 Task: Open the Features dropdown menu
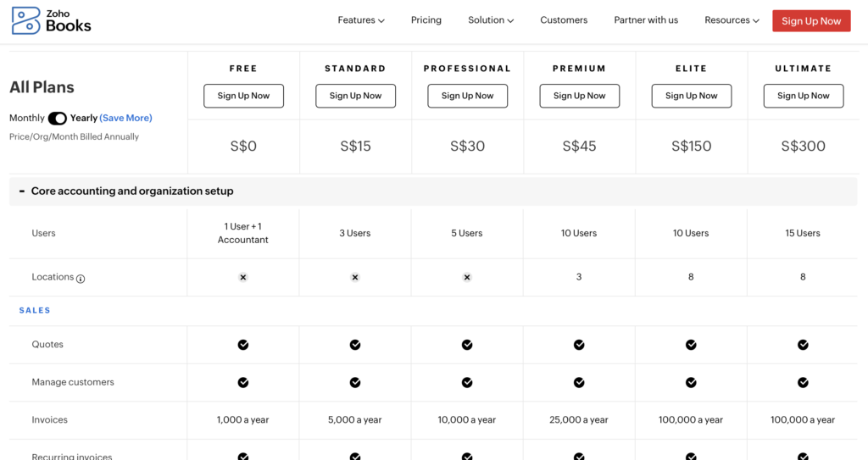(361, 20)
